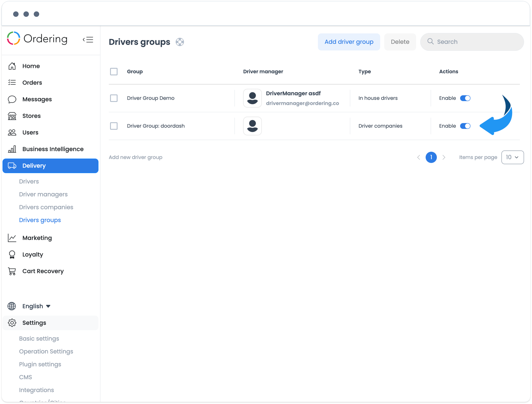Toggle Enable switch for Driver Group Demo

[465, 98]
